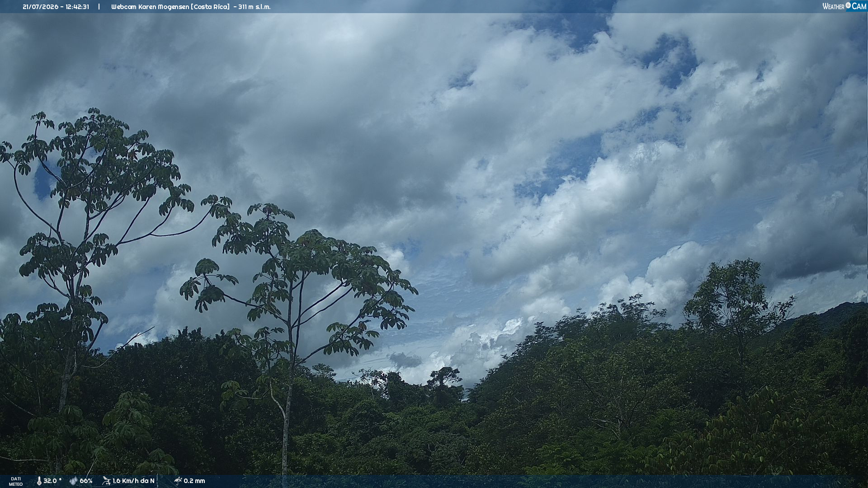Click the WeatherCam logo
Screen dimensions: 868x488
pos(844,6)
